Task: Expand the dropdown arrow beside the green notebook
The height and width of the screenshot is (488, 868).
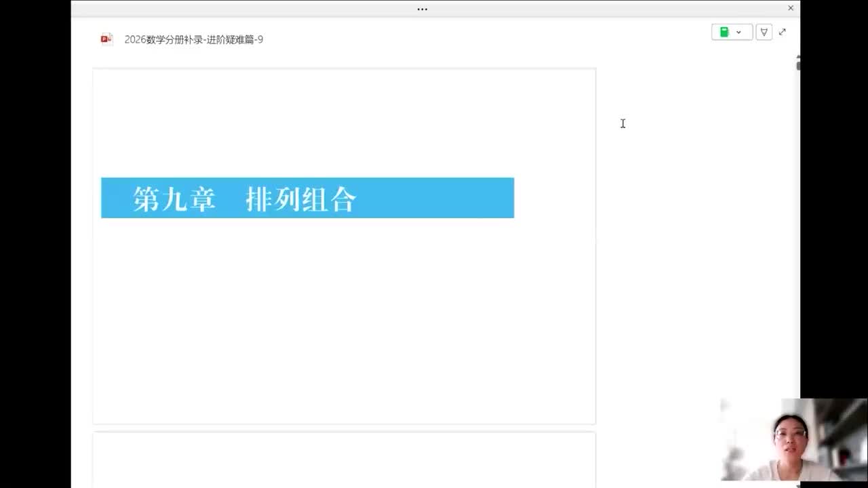Action: click(x=738, y=33)
